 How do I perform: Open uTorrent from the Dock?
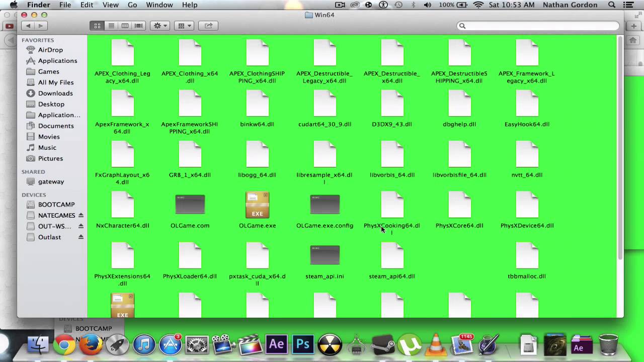[409, 345]
